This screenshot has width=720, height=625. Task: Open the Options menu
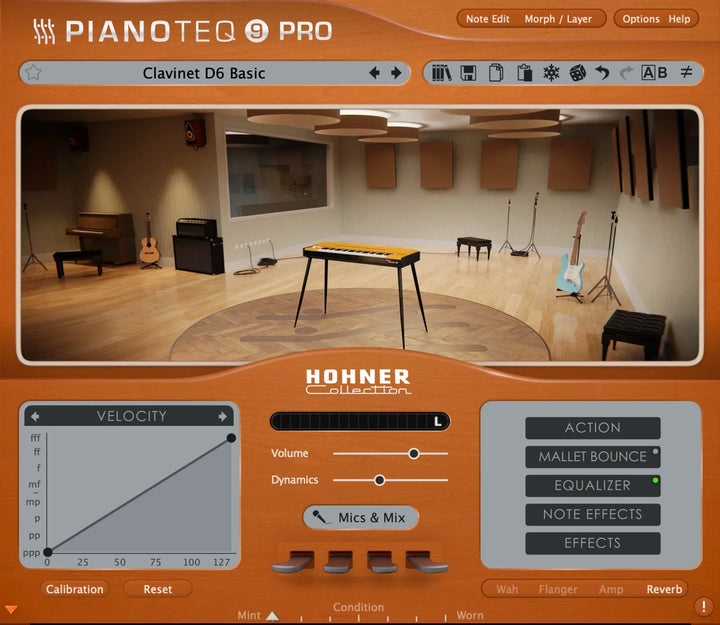[x=641, y=19]
